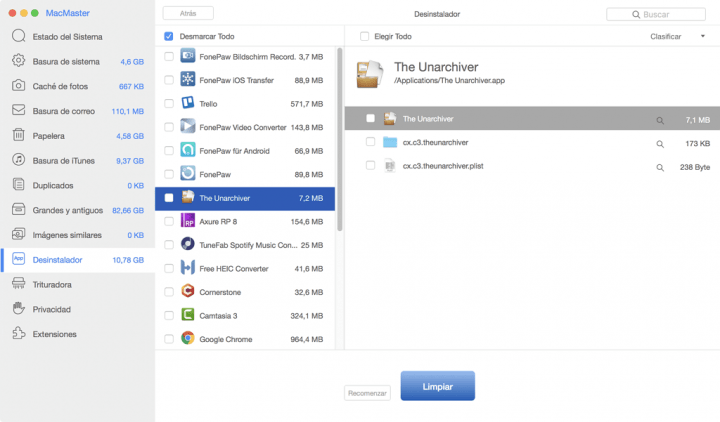Check the Elegir Todo checkbox
The height and width of the screenshot is (422, 720).
pyautogui.click(x=364, y=36)
